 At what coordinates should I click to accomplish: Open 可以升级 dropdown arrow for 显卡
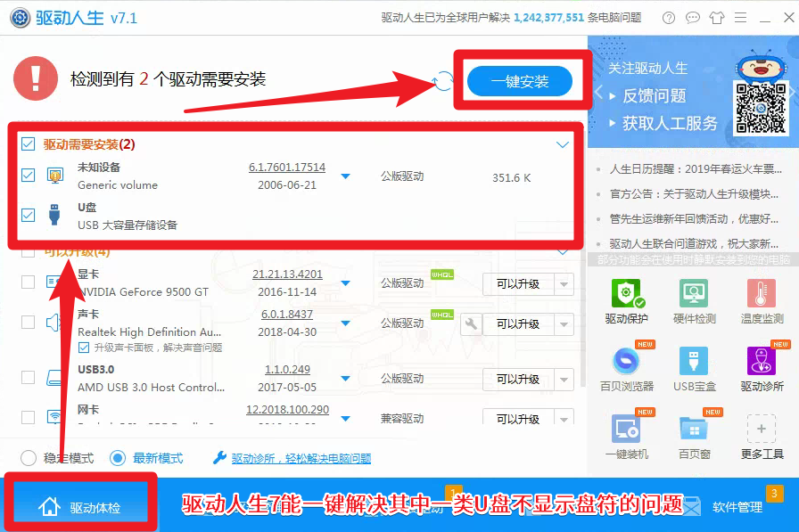(564, 284)
